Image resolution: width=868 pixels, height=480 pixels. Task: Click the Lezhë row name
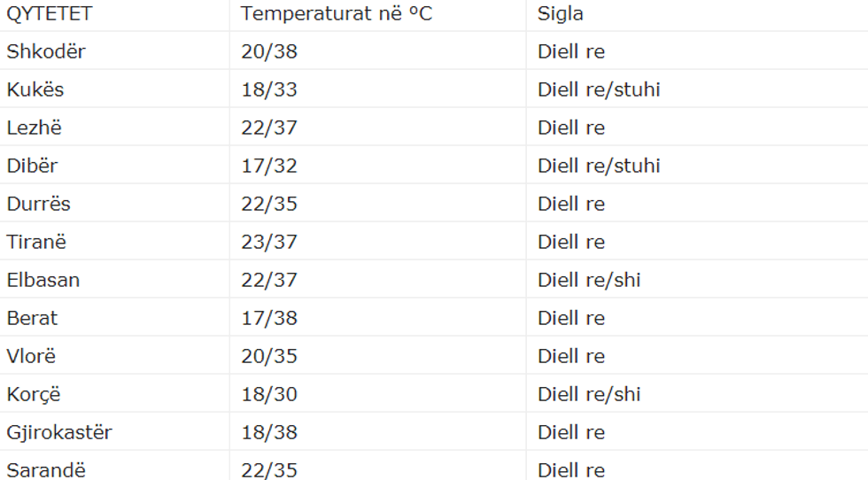click(35, 128)
